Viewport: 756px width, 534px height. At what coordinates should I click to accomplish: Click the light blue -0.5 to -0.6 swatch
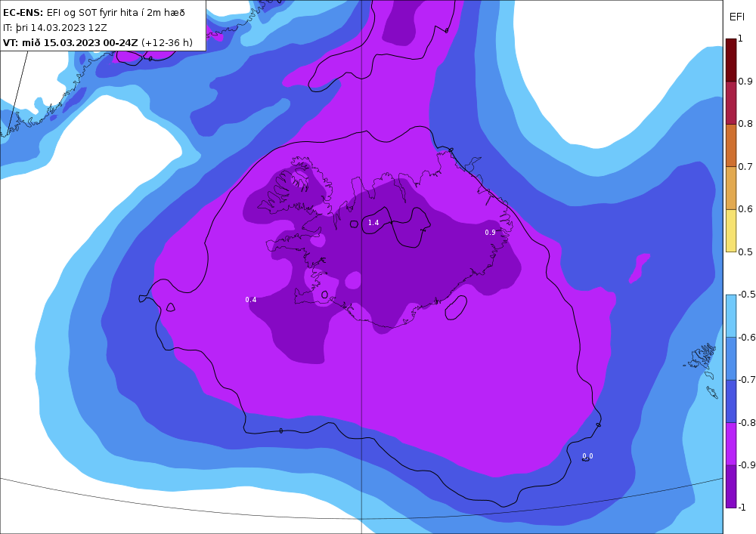pyautogui.click(x=731, y=316)
